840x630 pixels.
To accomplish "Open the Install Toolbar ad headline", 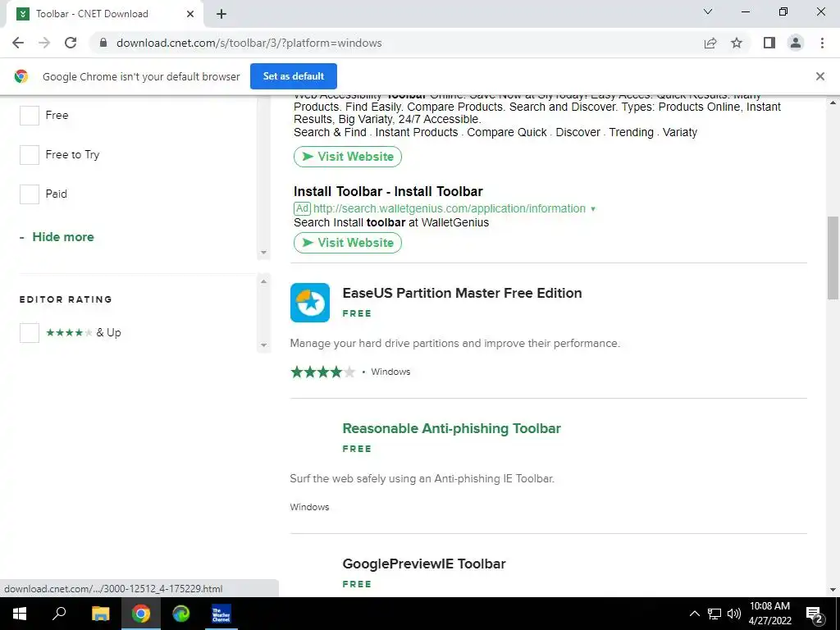I will tap(388, 191).
